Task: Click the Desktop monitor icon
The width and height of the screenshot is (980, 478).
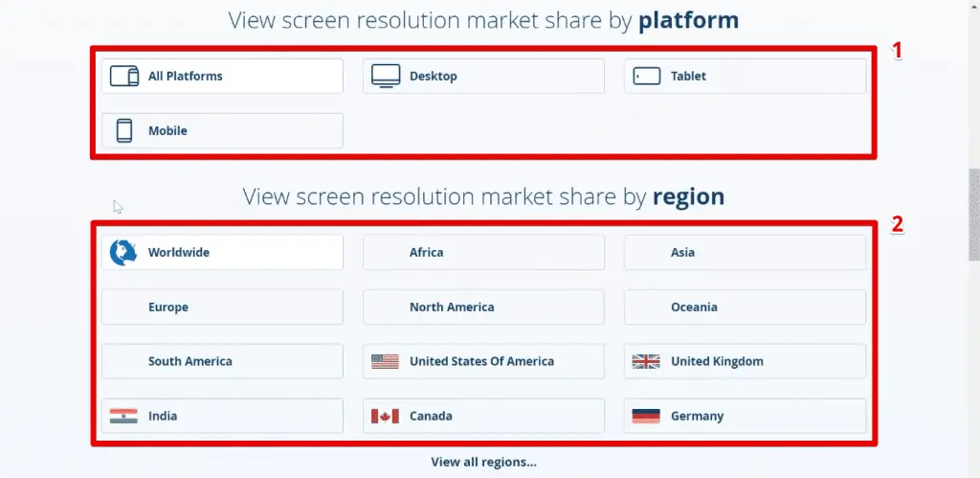Action: (386, 77)
